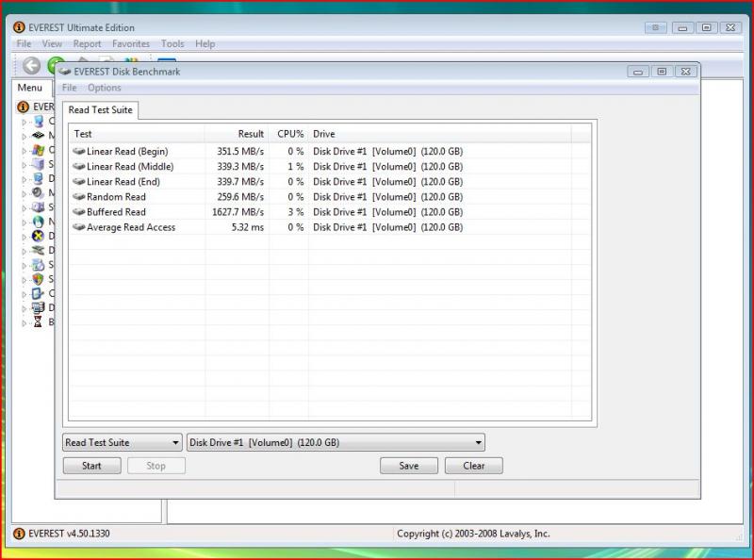Click the EVEREST root info icon in tree
The width and height of the screenshot is (754, 560).
click(x=23, y=107)
